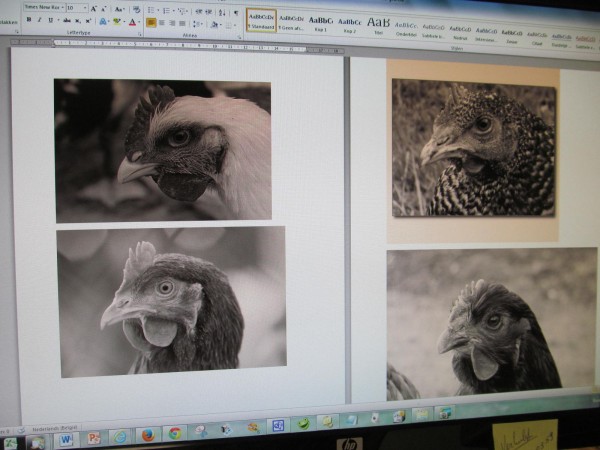Viewport: 600px width, 450px height.
Task: Launch Google Chrome from the taskbar
Action: [175, 433]
